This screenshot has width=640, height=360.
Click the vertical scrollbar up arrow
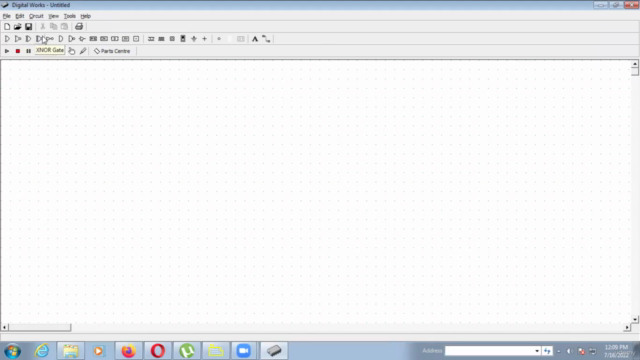click(635, 64)
